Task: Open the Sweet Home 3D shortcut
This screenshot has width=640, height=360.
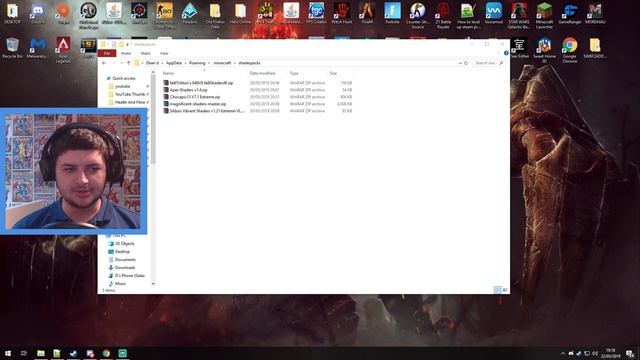Action: click(544, 50)
